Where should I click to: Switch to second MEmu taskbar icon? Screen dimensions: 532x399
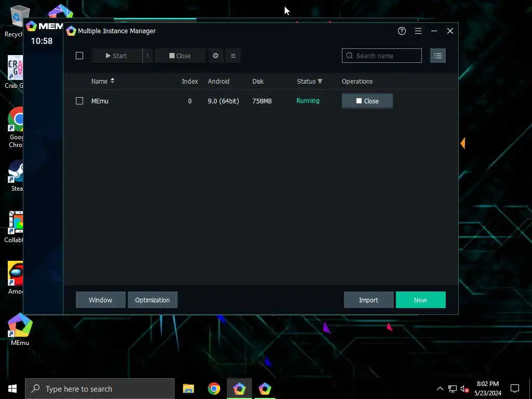(264, 389)
